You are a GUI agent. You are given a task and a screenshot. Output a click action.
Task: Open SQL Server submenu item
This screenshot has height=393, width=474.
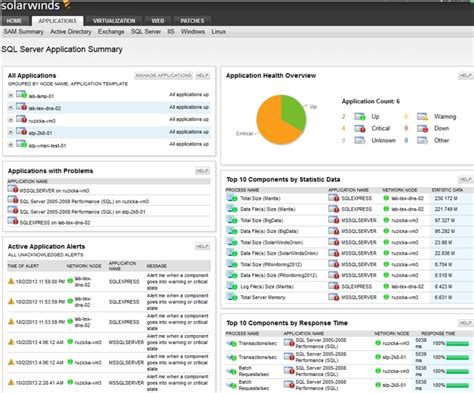click(146, 32)
